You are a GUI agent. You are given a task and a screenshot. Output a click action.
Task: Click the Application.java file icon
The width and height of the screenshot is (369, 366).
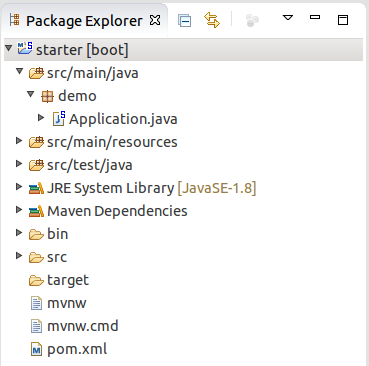point(59,118)
